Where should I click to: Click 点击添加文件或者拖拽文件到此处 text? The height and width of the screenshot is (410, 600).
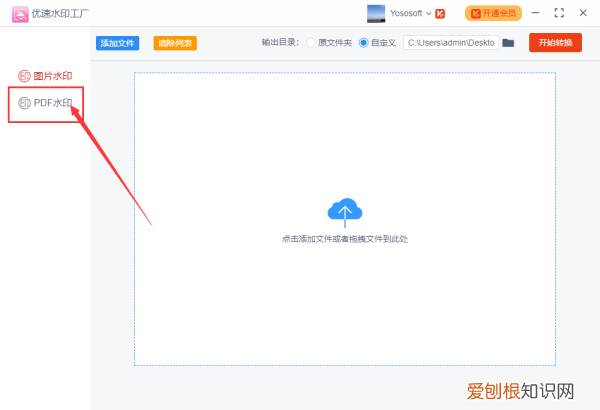coord(345,239)
